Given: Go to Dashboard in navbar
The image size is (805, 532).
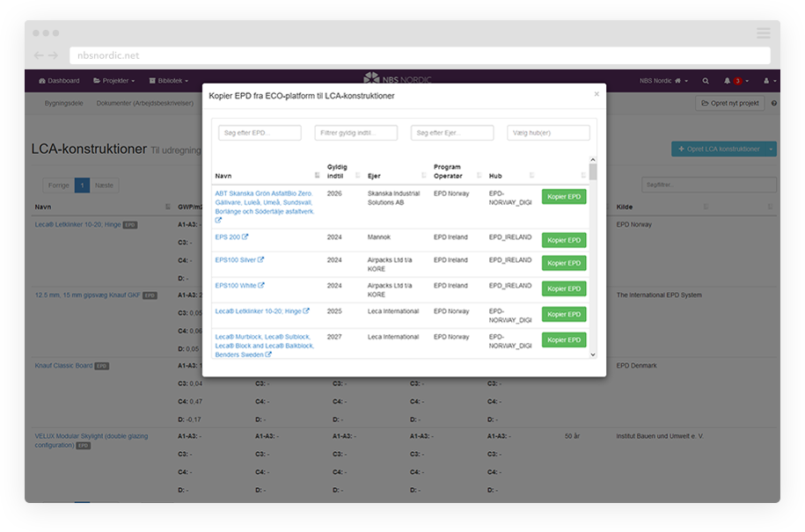Looking at the screenshot, I should (59, 81).
